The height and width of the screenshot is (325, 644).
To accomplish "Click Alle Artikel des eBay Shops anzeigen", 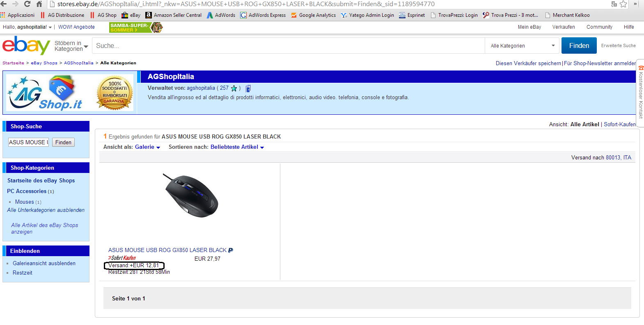I will pos(44,228).
